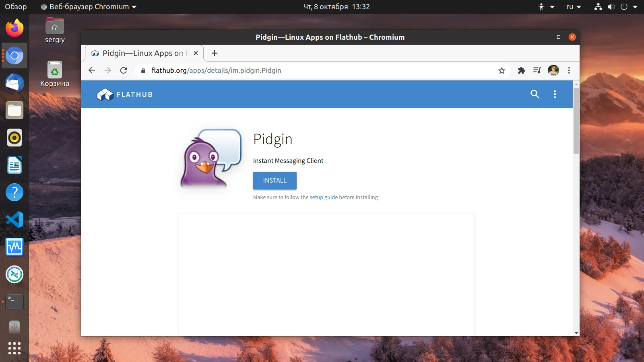This screenshot has height=362, width=644.
Task: Go back to the previous page
Action: click(x=92, y=70)
